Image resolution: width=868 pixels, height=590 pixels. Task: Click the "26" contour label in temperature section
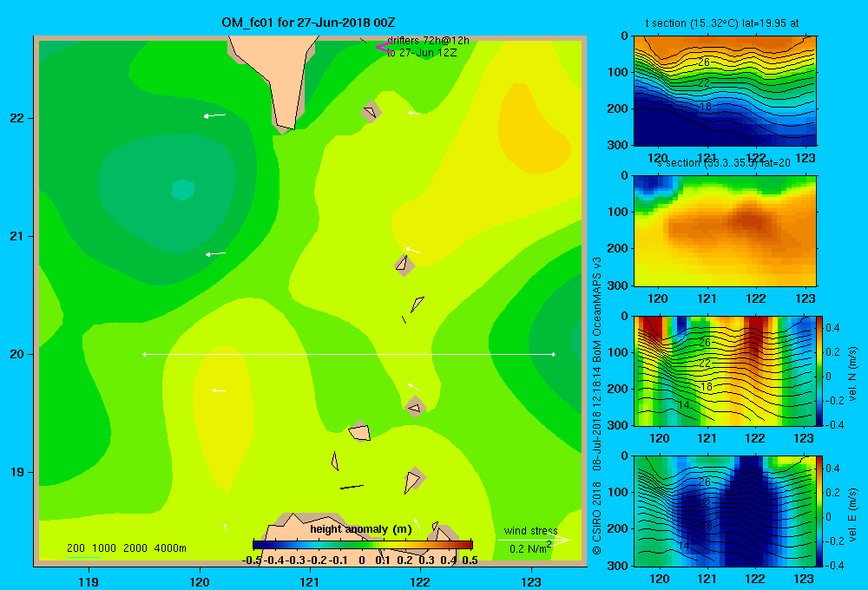[x=704, y=62]
